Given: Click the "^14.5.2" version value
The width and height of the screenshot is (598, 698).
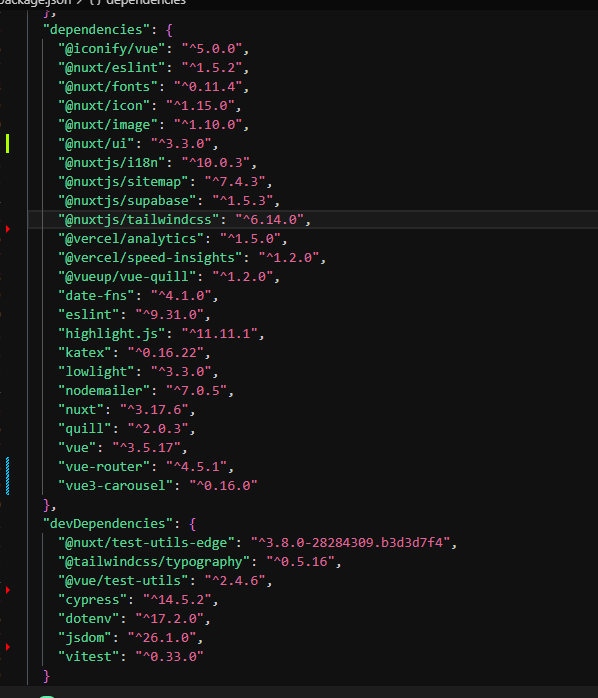Looking at the screenshot, I should coord(177,600).
